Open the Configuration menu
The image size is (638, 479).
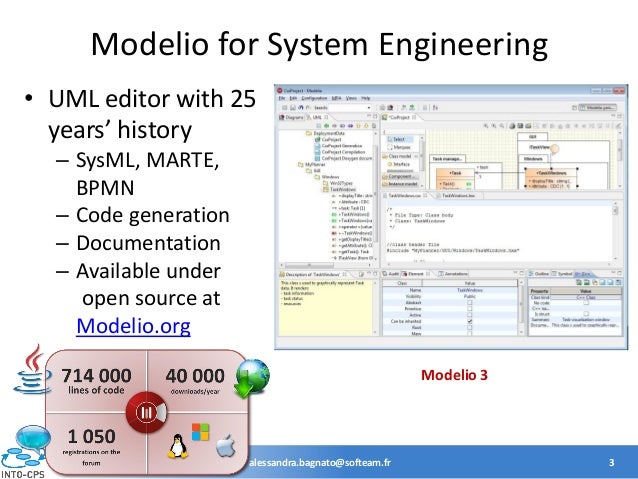click(x=314, y=98)
